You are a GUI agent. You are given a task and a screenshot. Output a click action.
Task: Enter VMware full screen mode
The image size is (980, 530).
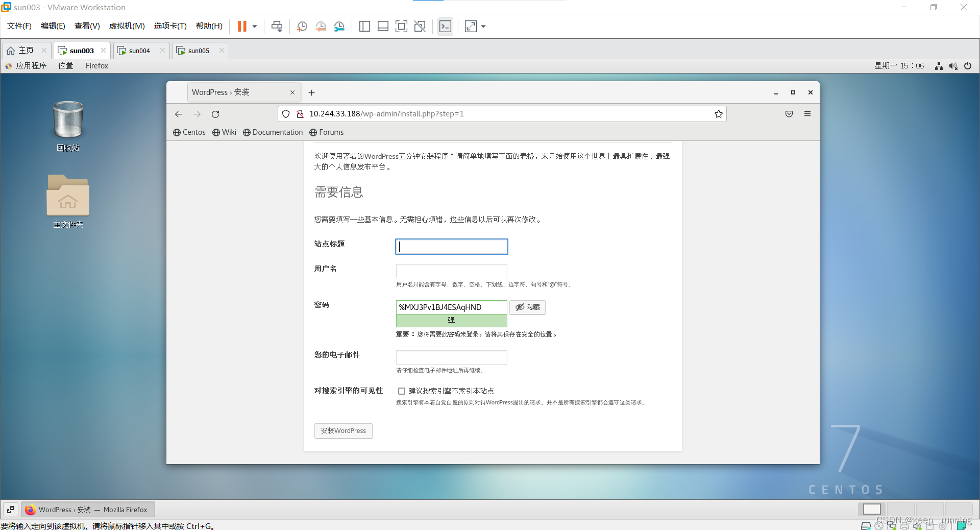click(x=401, y=26)
